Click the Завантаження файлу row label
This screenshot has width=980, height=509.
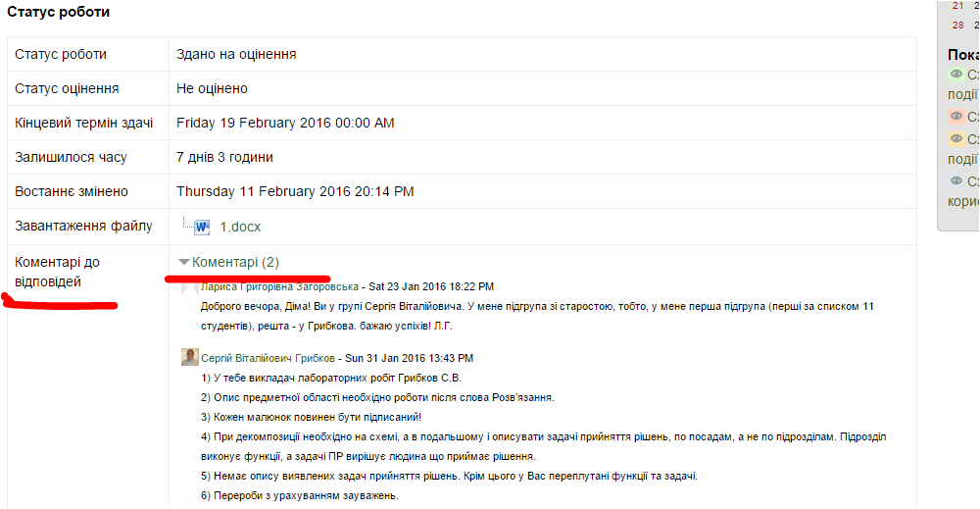point(83,227)
